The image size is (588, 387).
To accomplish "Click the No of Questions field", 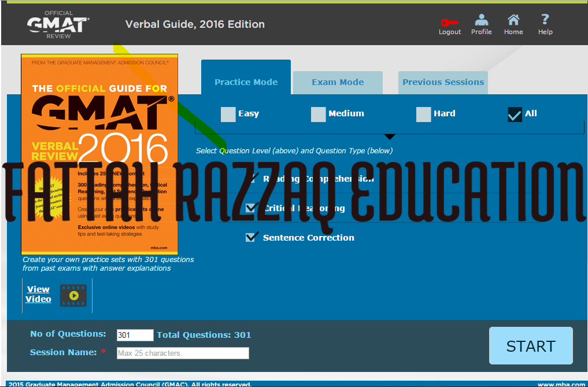I will point(135,335).
